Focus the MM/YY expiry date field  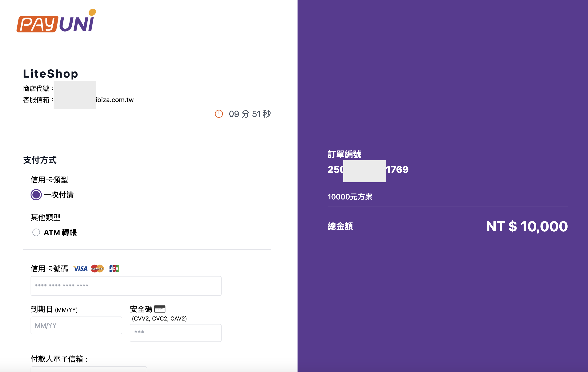[x=76, y=325]
